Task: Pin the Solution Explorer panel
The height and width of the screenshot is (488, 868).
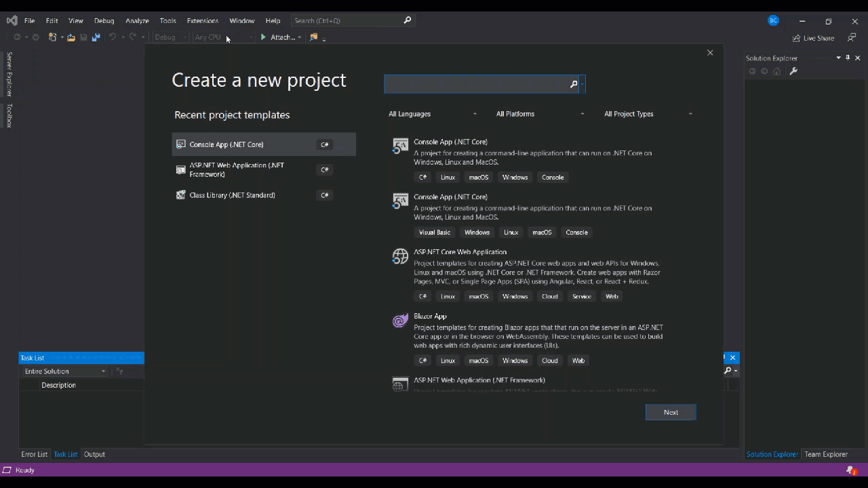Action: [848, 58]
